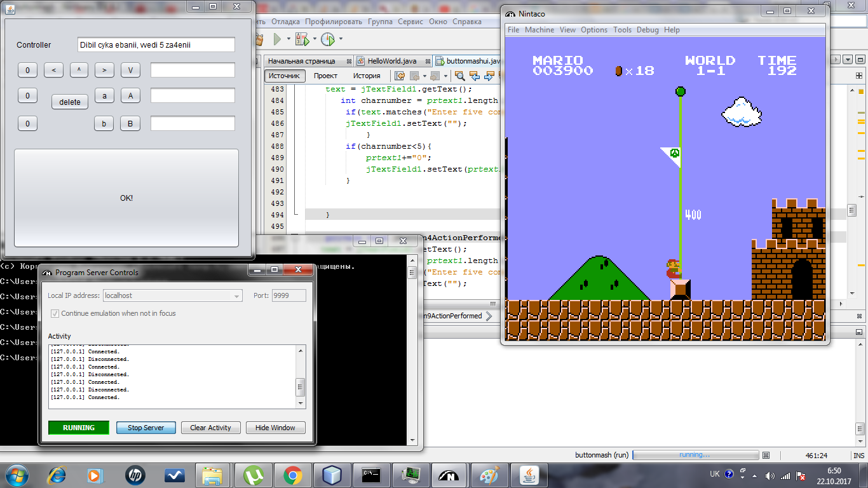Open the folder Explorer taskbar icon
This screenshot has width=868, height=488.
[x=212, y=475]
